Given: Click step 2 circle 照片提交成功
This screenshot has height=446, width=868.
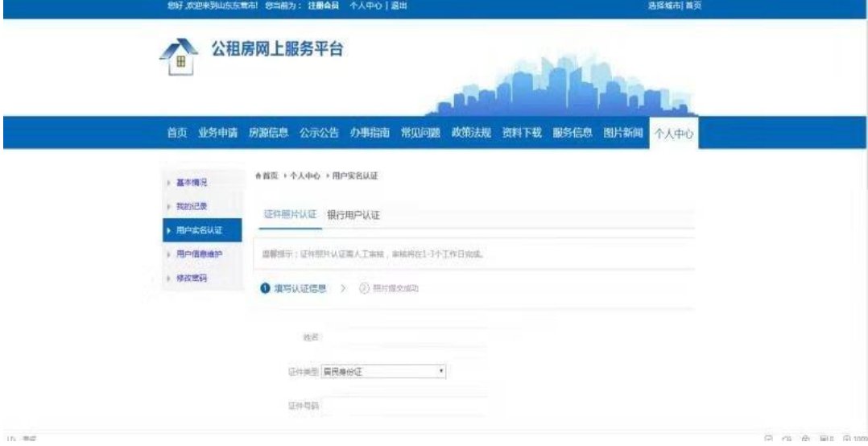Looking at the screenshot, I should (363, 288).
